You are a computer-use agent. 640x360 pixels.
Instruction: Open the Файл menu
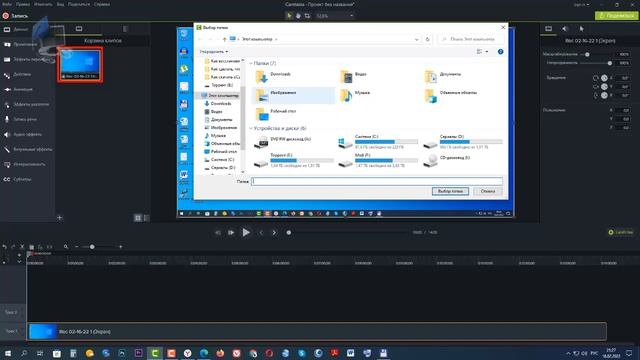click(x=7, y=4)
